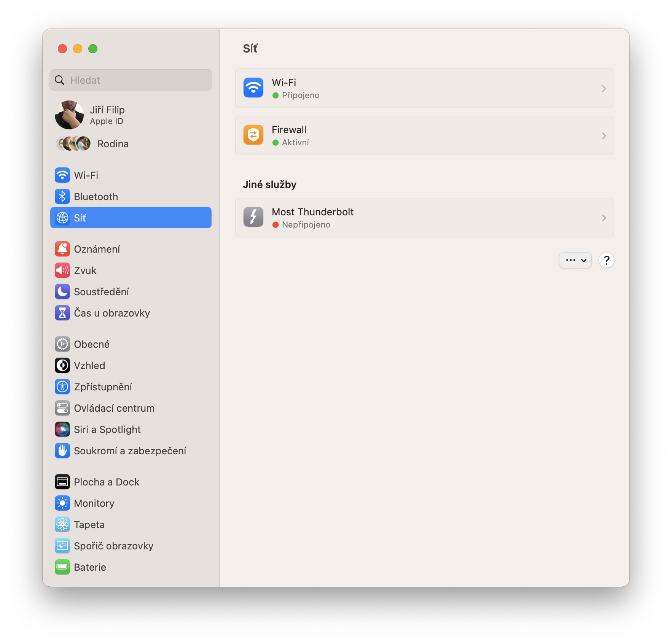Click the help question mark button
This screenshot has height=643, width=672.
click(607, 260)
